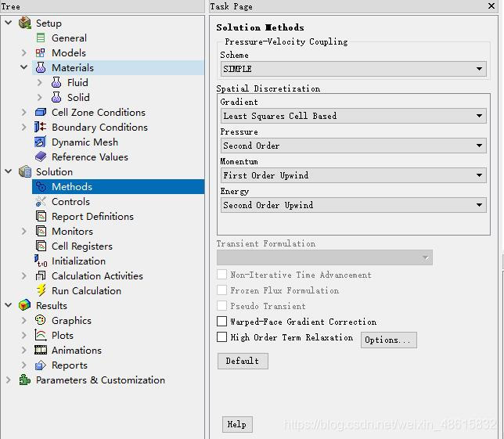
Task: Click the Initialization icon under Solution
Action: coord(41,261)
